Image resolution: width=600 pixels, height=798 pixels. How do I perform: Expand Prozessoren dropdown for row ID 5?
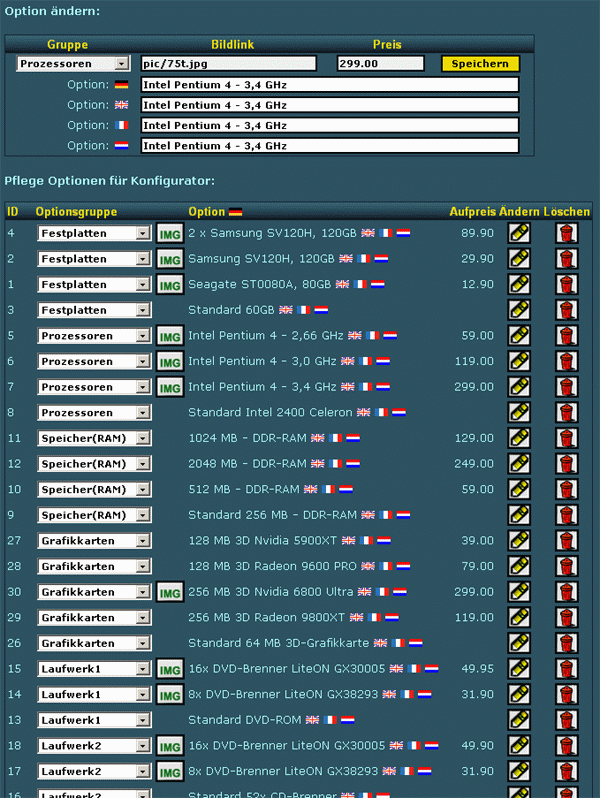[94, 336]
